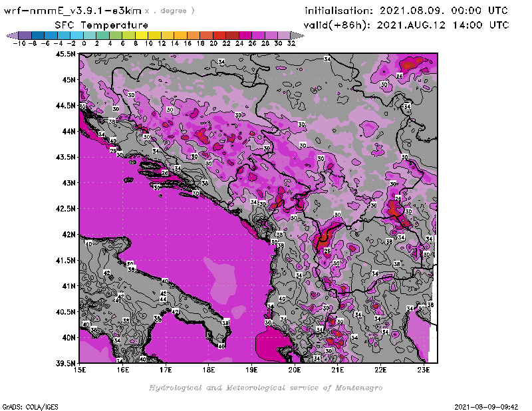This screenshot has width=532, height=411.
Task: Click the initialisation date and time text
Action: [406, 11]
